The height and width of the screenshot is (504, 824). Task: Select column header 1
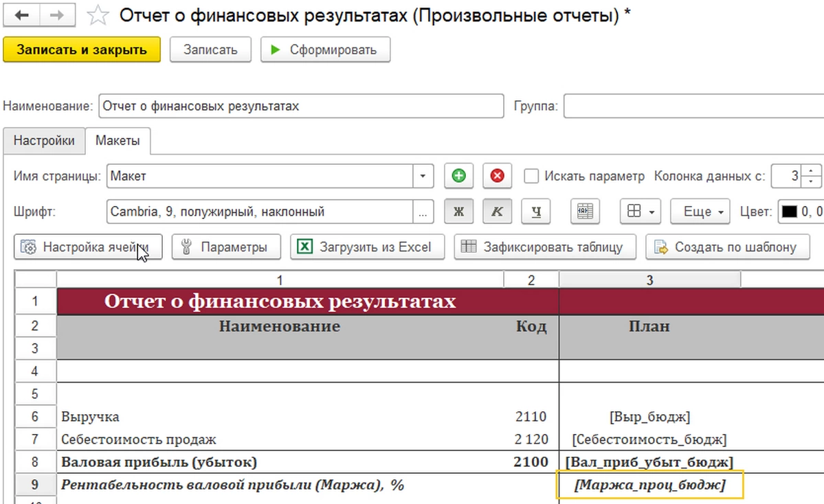(x=280, y=280)
